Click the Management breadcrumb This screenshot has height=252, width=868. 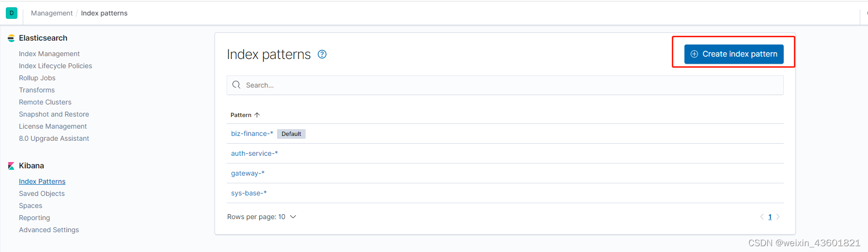click(x=52, y=13)
